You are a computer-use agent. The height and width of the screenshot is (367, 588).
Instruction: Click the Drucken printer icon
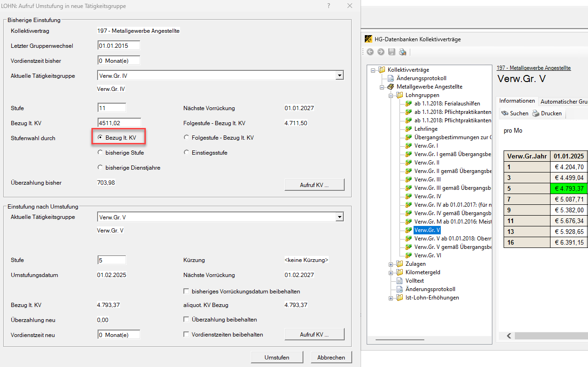click(535, 113)
